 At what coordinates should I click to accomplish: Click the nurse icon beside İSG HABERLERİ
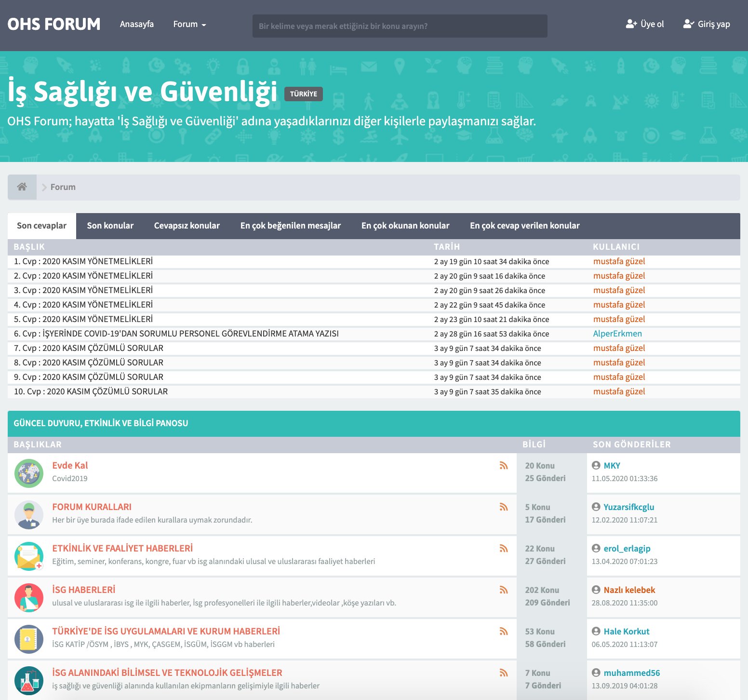[29, 596]
